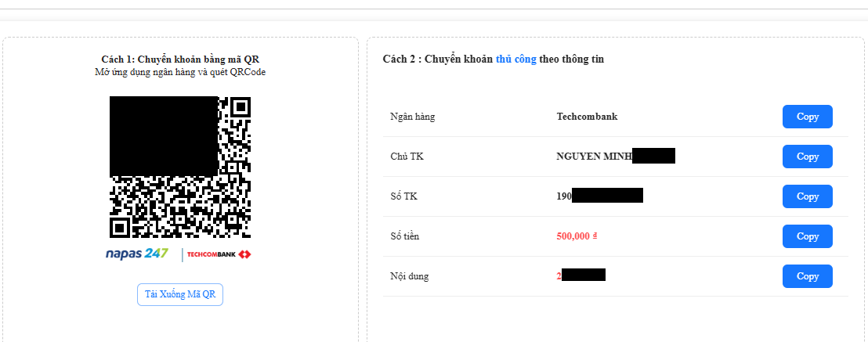
Task: Click the "Cách 1: Chuyển khoản bằng mã QR" heading
Action: pyautogui.click(x=180, y=59)
